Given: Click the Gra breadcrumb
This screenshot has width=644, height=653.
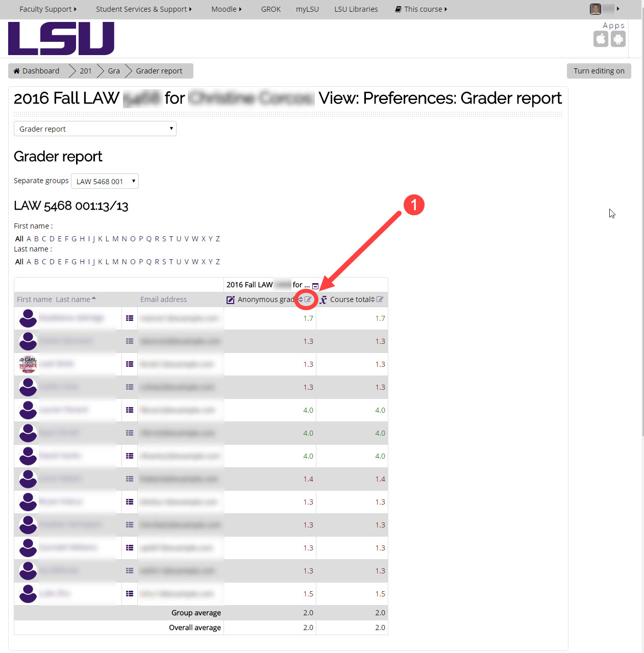Looking at the screenshot, I should [x=114, y=71].
